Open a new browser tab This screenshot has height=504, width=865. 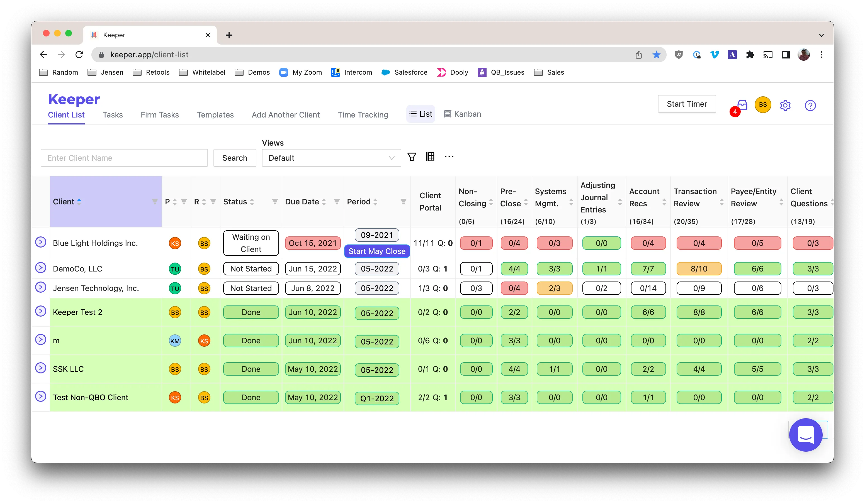coord(229,35)
